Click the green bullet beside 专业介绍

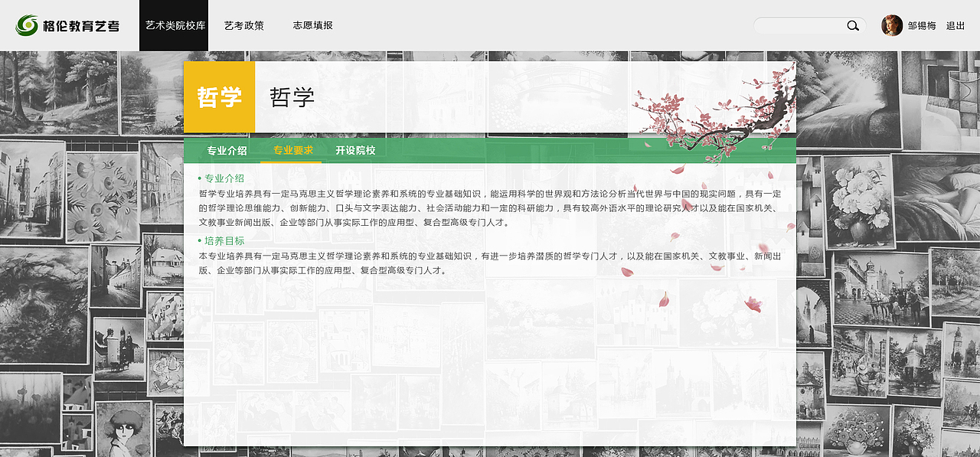tap(198, 177)
